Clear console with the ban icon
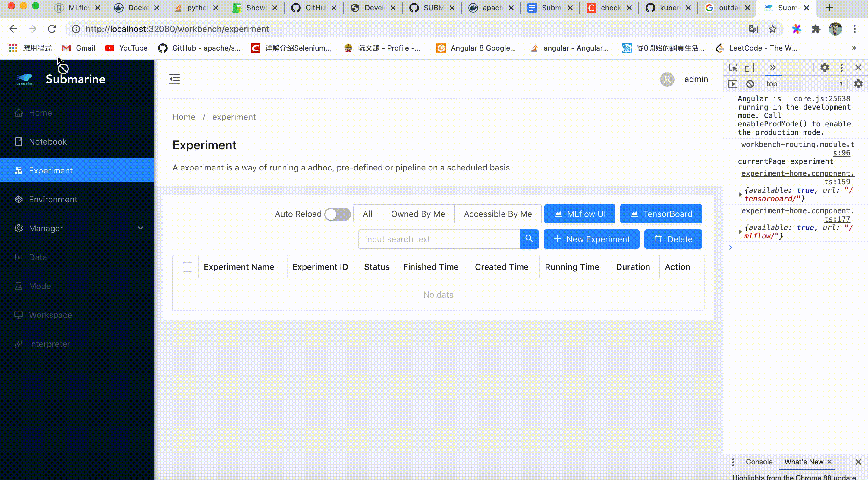Viewport: 868px width, 480px height. tap(750, 84)
